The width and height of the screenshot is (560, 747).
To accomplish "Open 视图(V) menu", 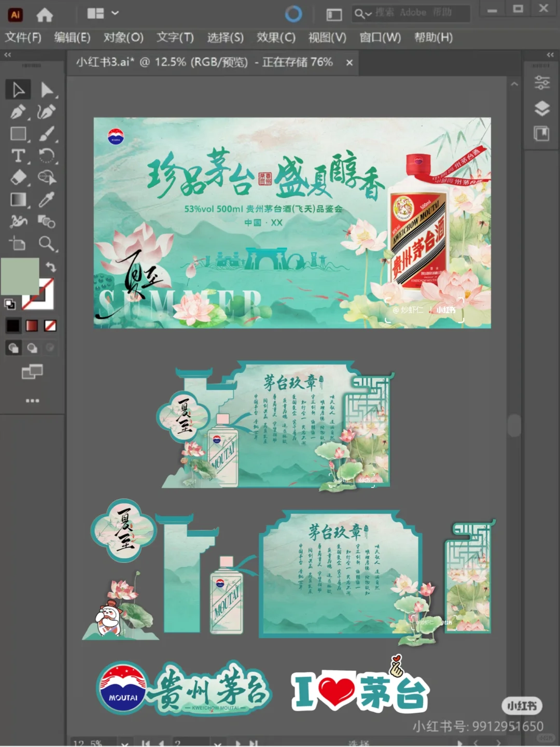I will 327,37.
